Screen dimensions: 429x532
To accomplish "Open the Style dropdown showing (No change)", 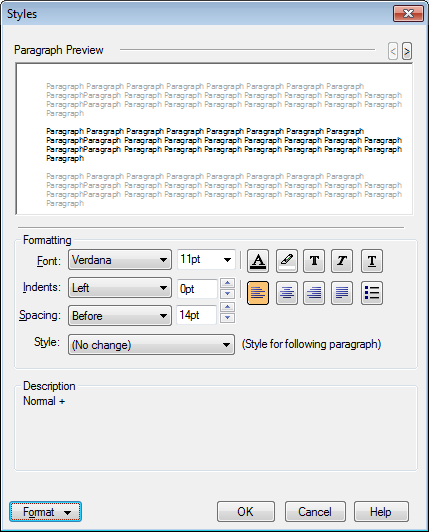I will tap(151, 345).
